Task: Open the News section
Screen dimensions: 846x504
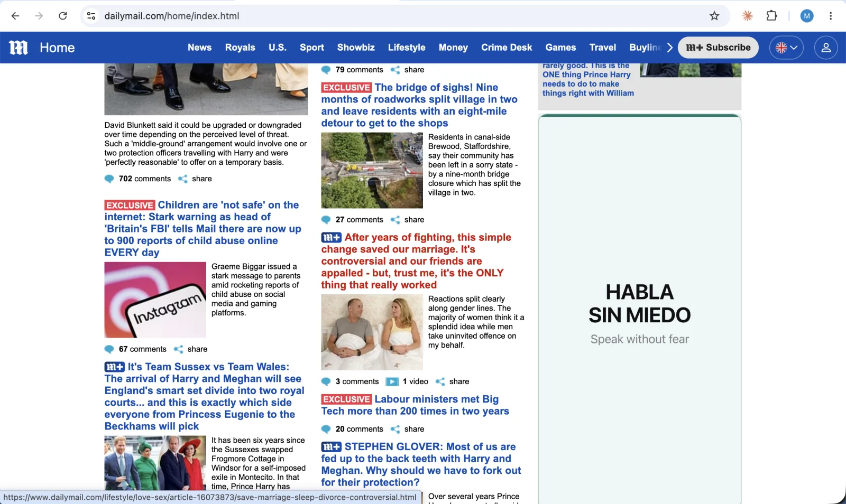Action: (199, 48)
